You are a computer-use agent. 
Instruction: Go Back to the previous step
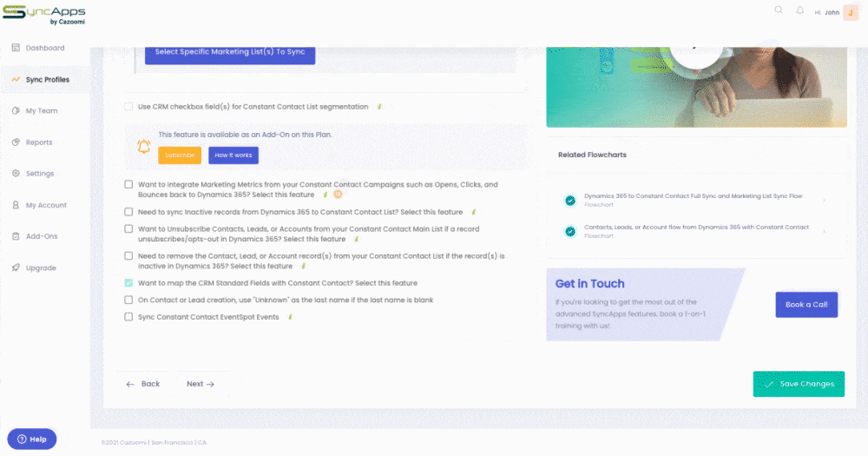pyautogui.click(x=143, y=384)
